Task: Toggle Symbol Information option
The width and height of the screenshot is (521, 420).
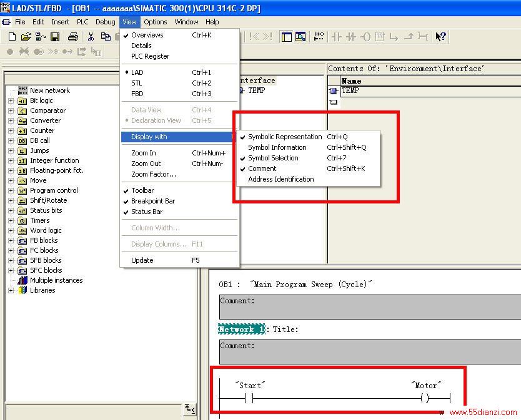Action: [x=308, y=147]
